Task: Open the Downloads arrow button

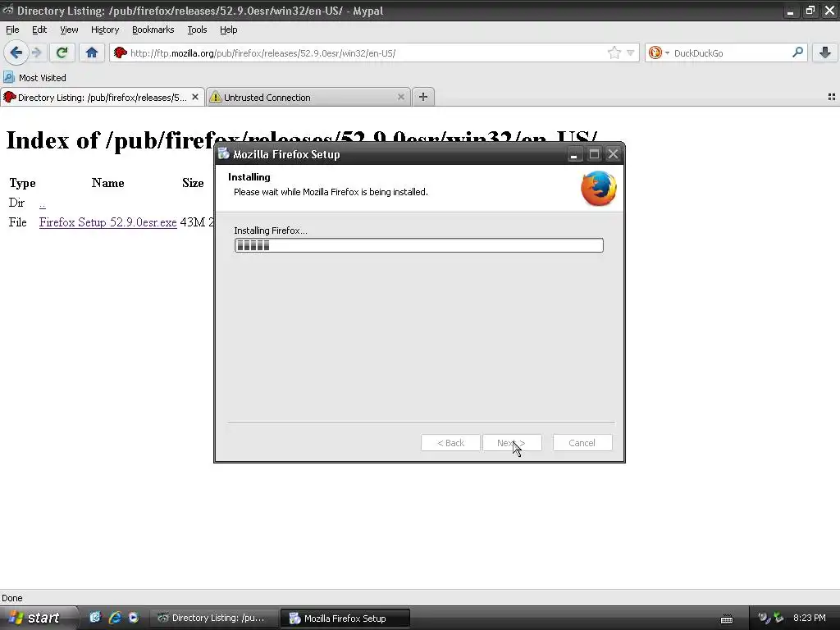Action: tap(825, 52)
